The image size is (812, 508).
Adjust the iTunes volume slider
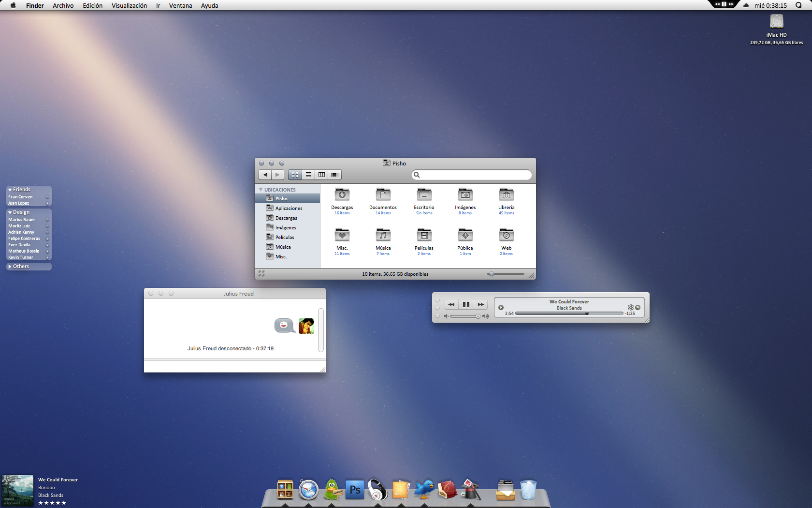pos(465,316)
